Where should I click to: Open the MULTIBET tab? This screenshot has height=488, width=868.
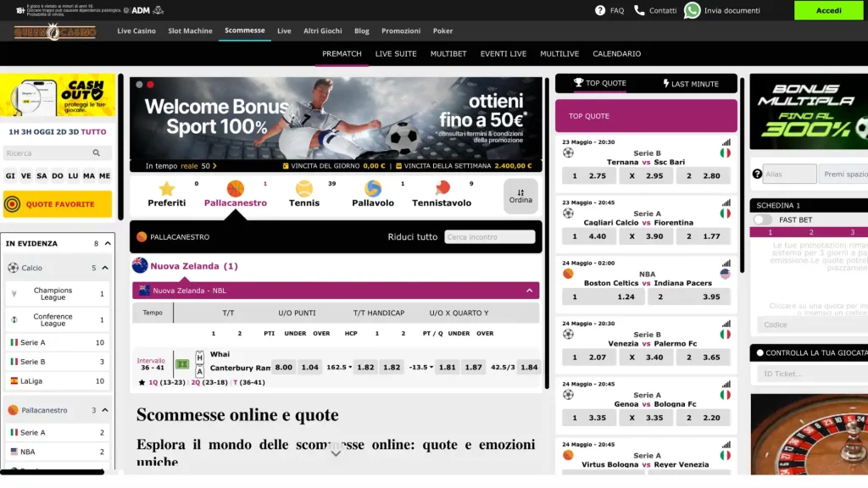pos(448,53)
